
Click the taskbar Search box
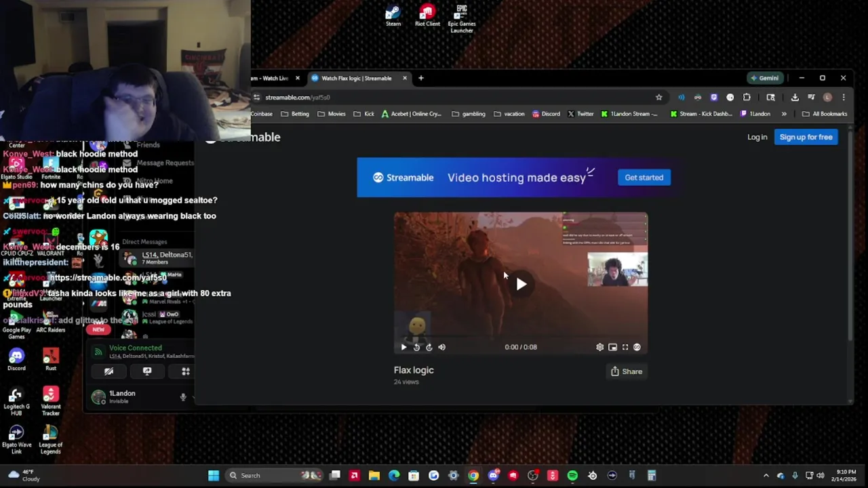click(274, 475)
